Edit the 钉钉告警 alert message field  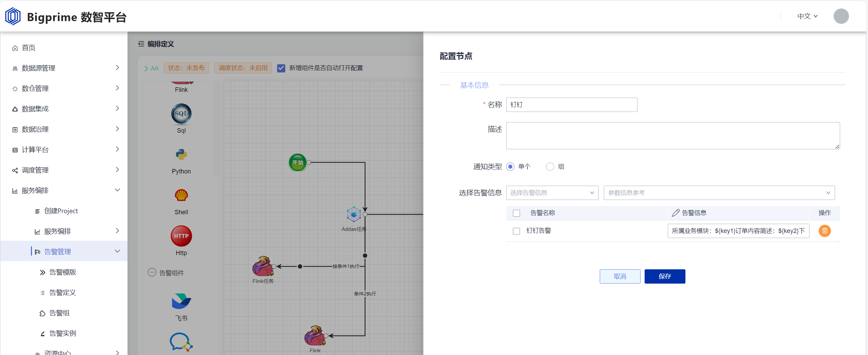(x=738, y=231)
